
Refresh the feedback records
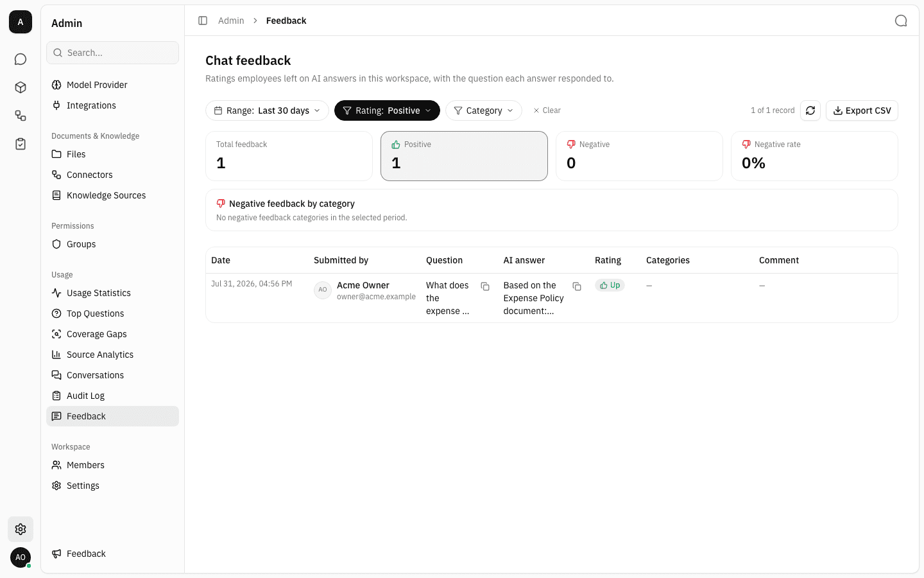[810, 110]
